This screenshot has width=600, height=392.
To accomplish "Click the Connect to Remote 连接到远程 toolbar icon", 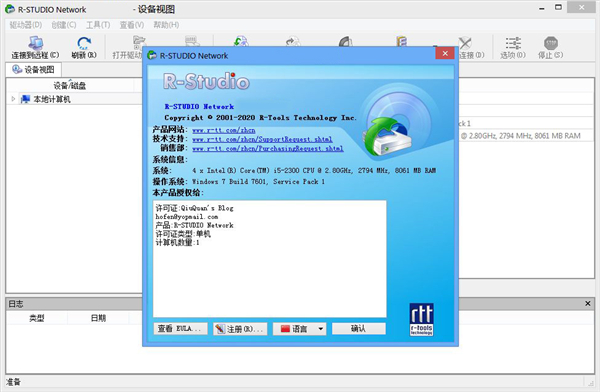I will [x=36, y=43].
